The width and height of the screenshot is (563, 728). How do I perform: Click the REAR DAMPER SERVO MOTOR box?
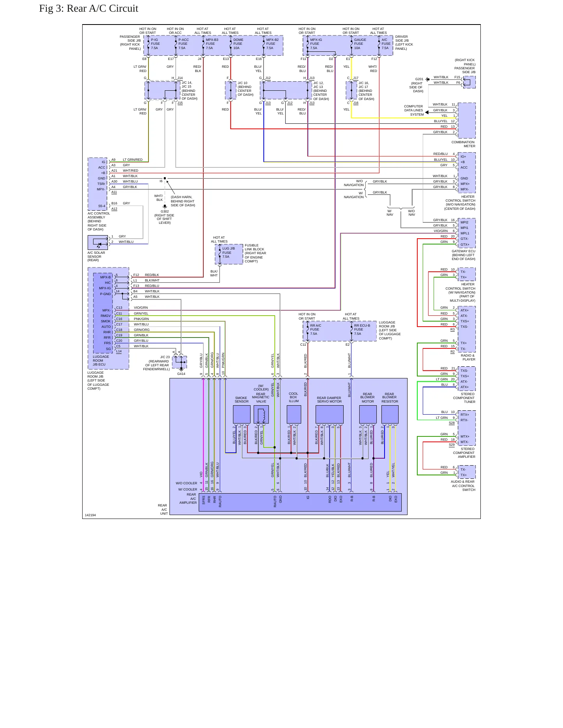click(329, 414)
